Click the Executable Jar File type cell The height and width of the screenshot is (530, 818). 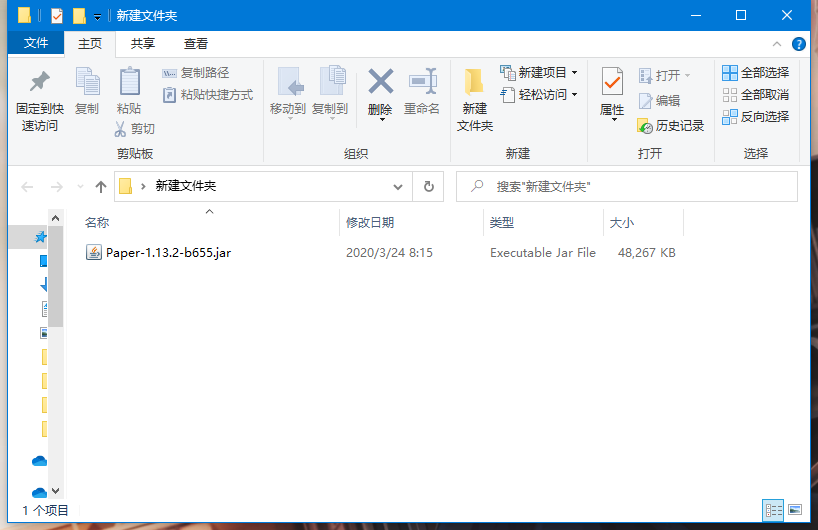[x=543, y=253]
